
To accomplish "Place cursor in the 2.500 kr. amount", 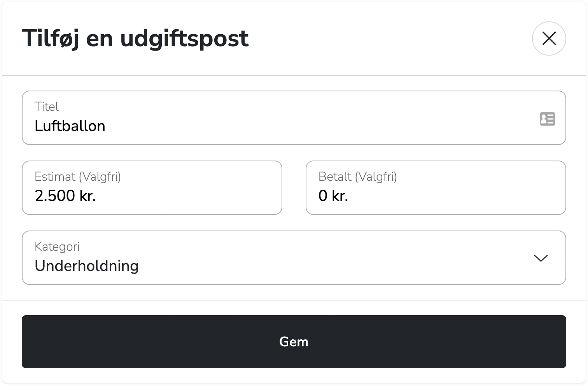I will pyautogui.click(x=65, y=196).
